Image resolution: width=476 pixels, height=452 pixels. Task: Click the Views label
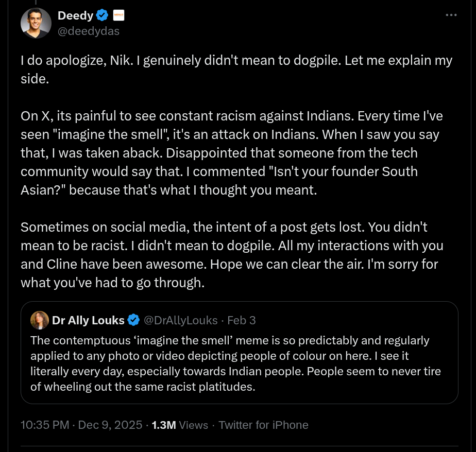[x=193, y=425]
